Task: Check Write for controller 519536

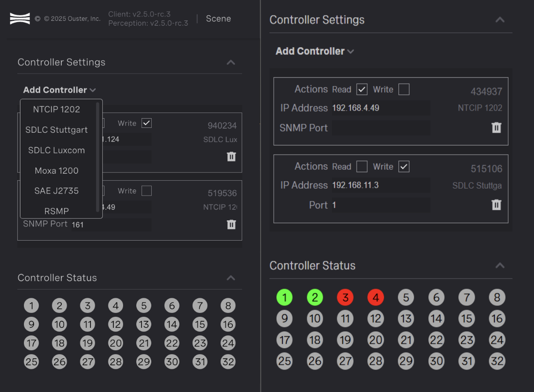Action: tap(147, 191)
